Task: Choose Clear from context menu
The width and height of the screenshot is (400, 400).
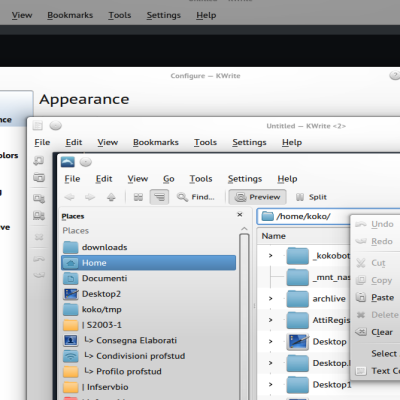Action: coord(375,332)
